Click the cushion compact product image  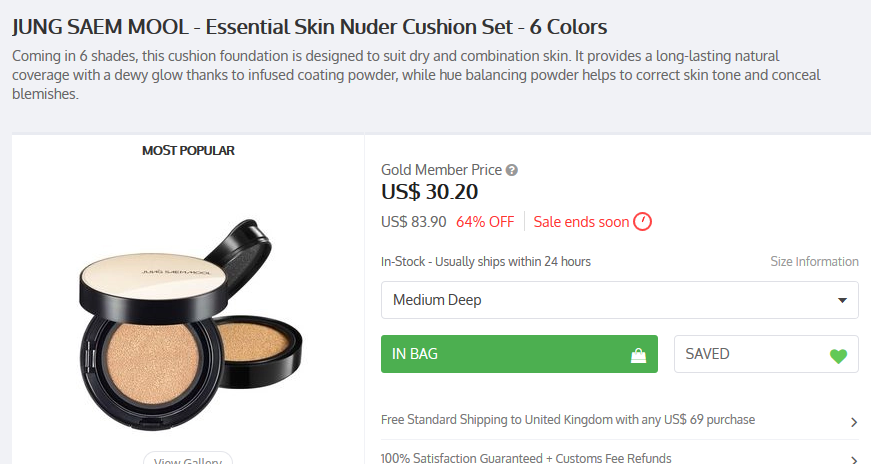click(x=188, y=310)
